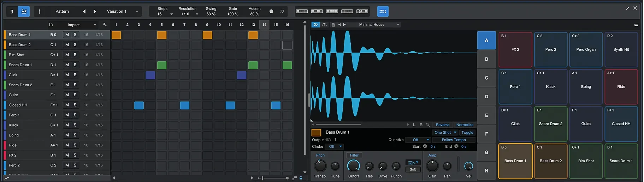Choose the second step-length pattern icon
644x182 pixels.
tap(317, 11)
